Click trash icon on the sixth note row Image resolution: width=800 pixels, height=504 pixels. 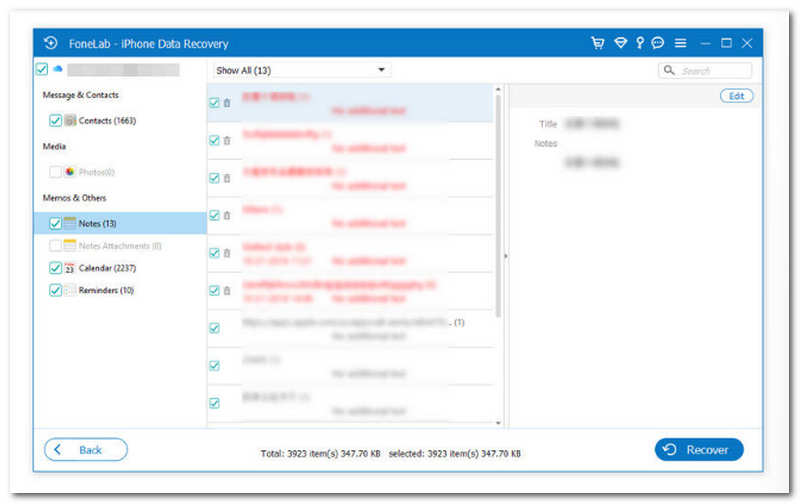point(227,290)
